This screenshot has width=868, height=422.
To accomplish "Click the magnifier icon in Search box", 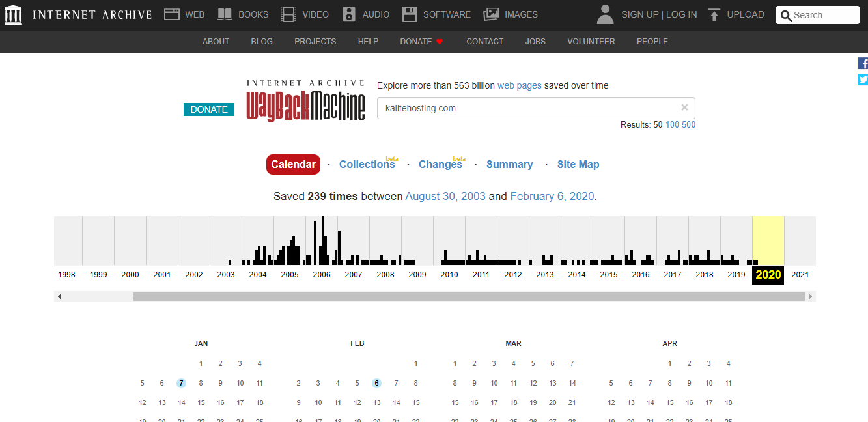I will click(786, 15).
